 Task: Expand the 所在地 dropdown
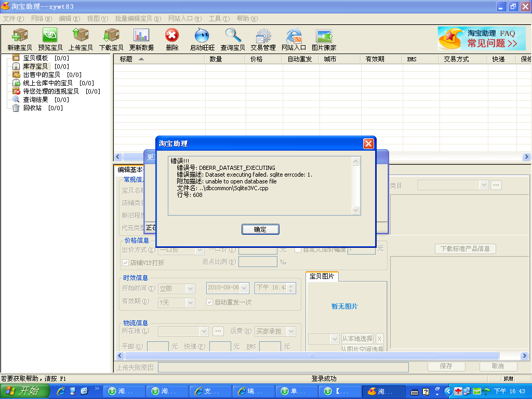[x=204, y=331]
